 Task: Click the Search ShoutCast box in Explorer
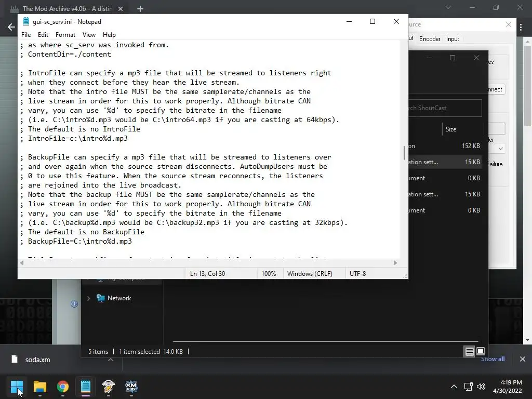pyautogui.click(x=445, y=108)
